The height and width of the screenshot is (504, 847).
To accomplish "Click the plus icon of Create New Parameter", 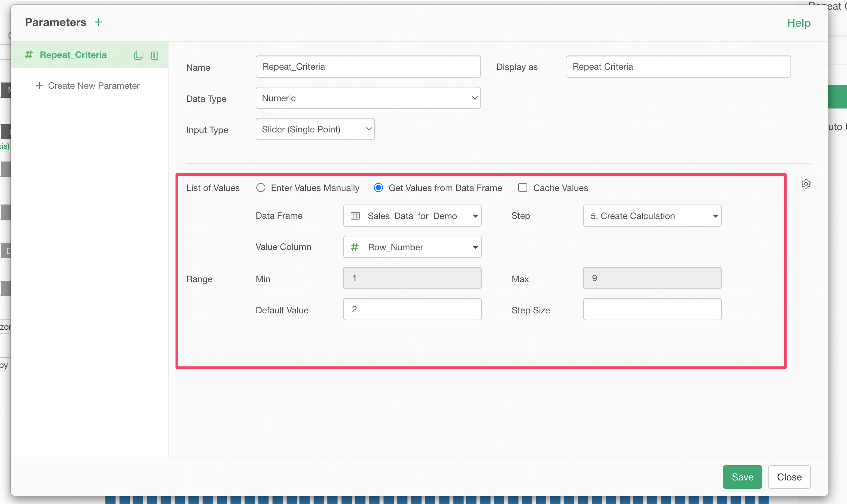I will click(40, 86).
